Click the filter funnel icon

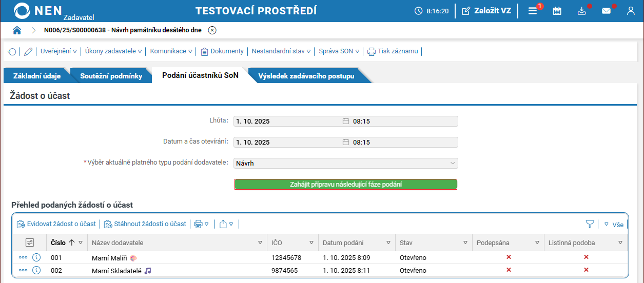click(x=590, y=224)
